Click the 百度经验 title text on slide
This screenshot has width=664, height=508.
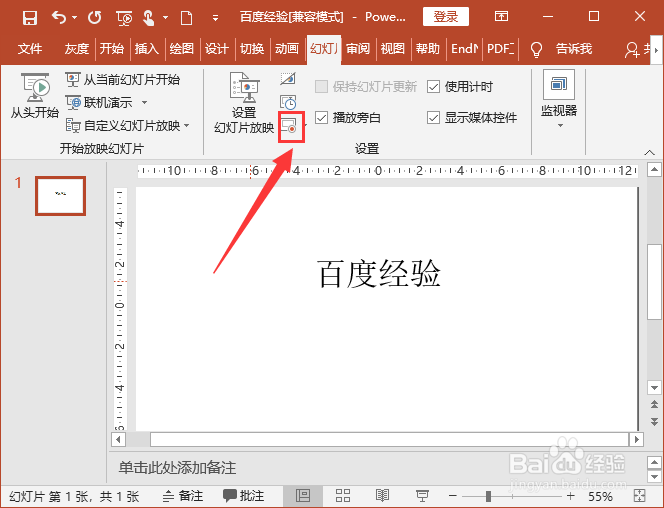pos(379,273)
